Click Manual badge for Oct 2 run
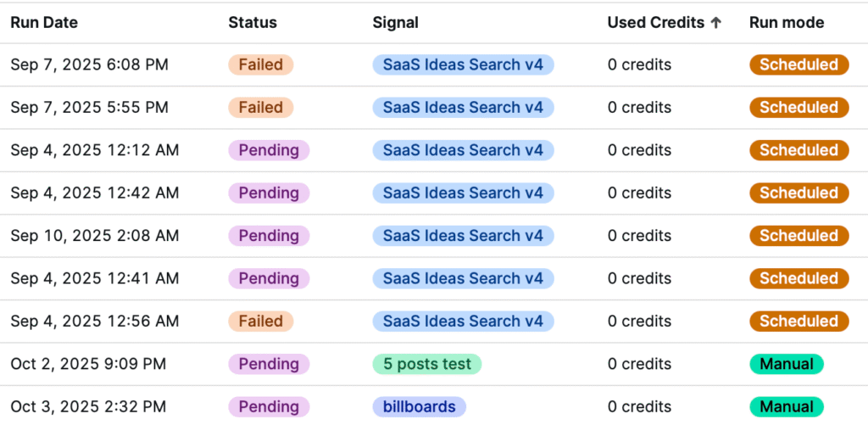Screen dimensions: 868x425 tap(787, 364)
